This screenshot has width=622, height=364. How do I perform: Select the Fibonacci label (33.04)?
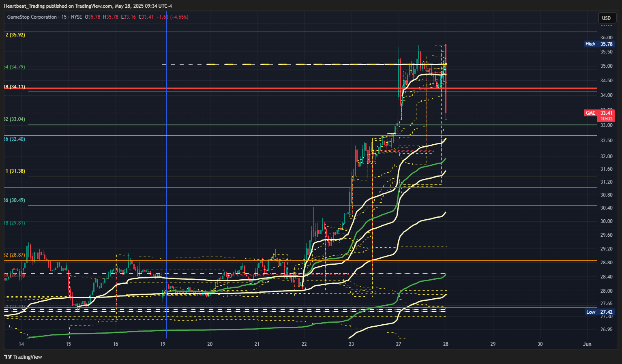(x=15, y=119)
